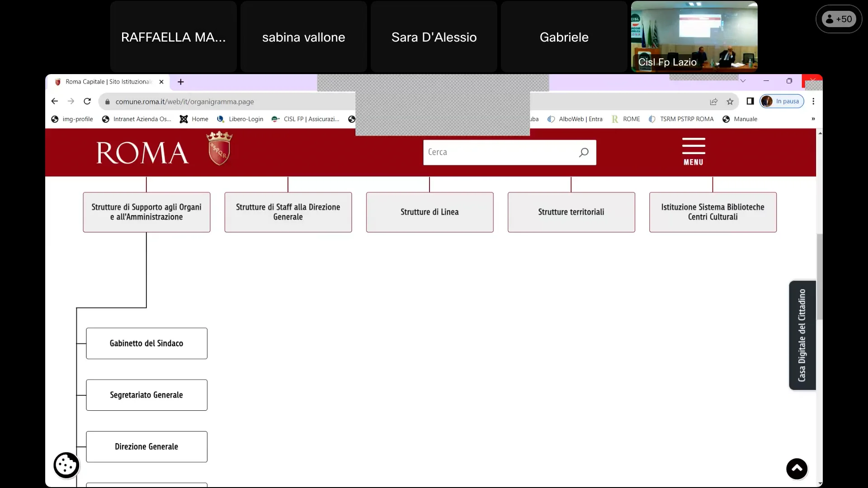Image resolution: width=868 pixels, height=488 pixels.
Task: Select the Roma Capitale browser tab
Action: coord(108,82)
